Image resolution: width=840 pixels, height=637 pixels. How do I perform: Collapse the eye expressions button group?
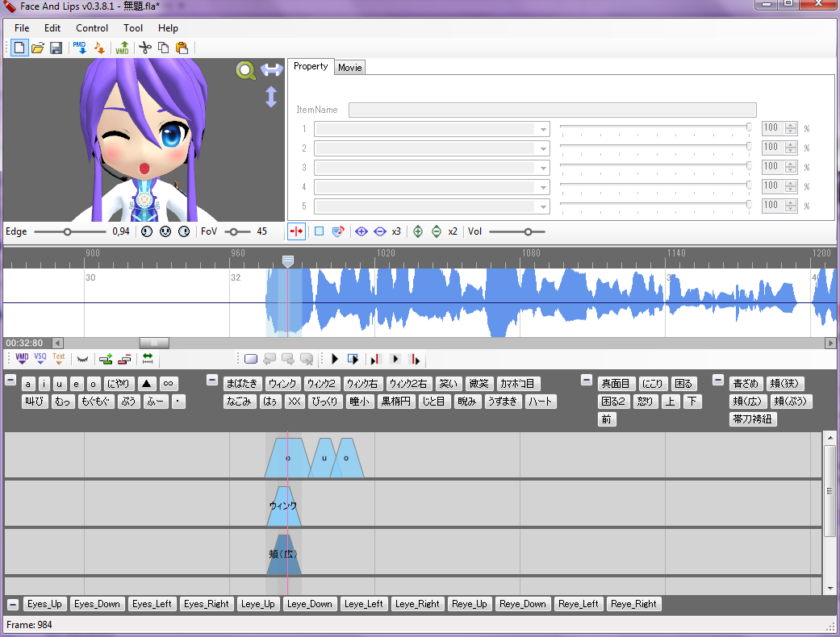point(212,381)
